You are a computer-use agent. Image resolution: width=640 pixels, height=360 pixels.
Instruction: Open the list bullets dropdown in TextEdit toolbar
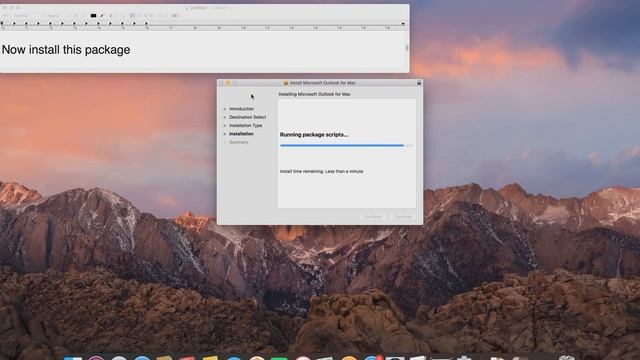point(175,16)
